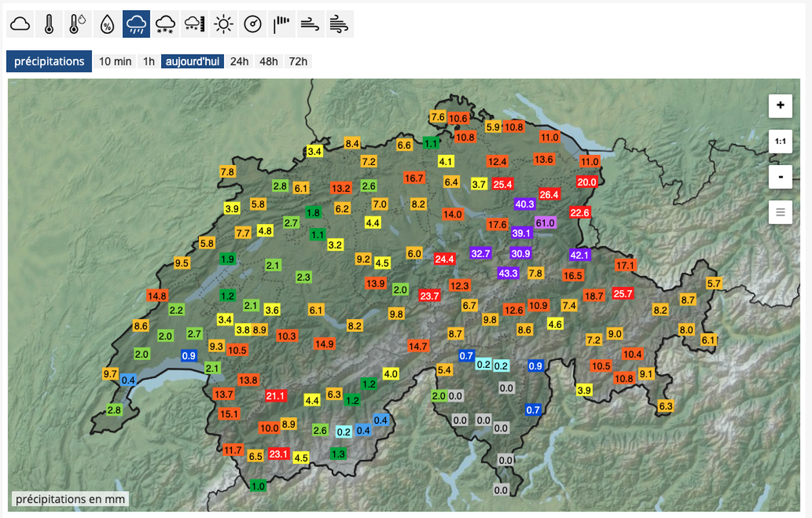This screenshot has height=518, width=812.
Task: Select the rain precipitation cloud icon
Action: [x=136, y=24]
